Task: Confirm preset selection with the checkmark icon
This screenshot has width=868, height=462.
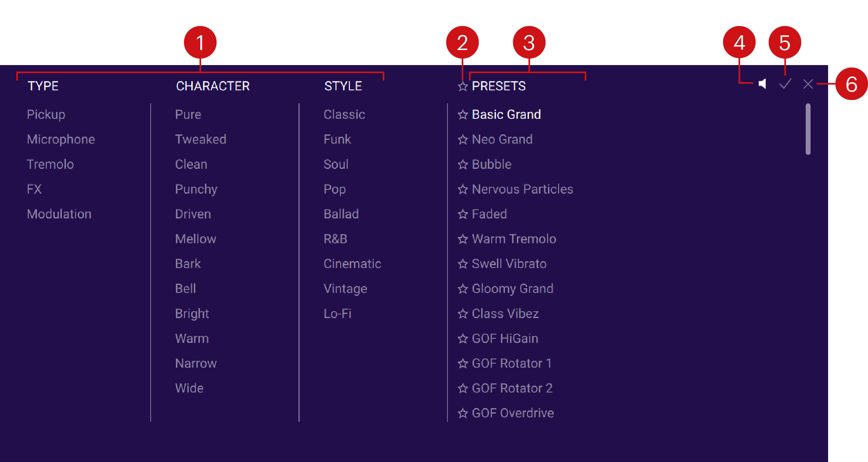Action: pyautogui.click(x=785, y=84)
